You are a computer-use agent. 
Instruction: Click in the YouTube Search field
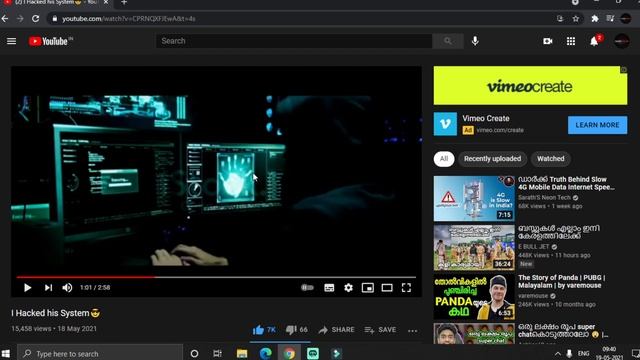click(294, 41)
